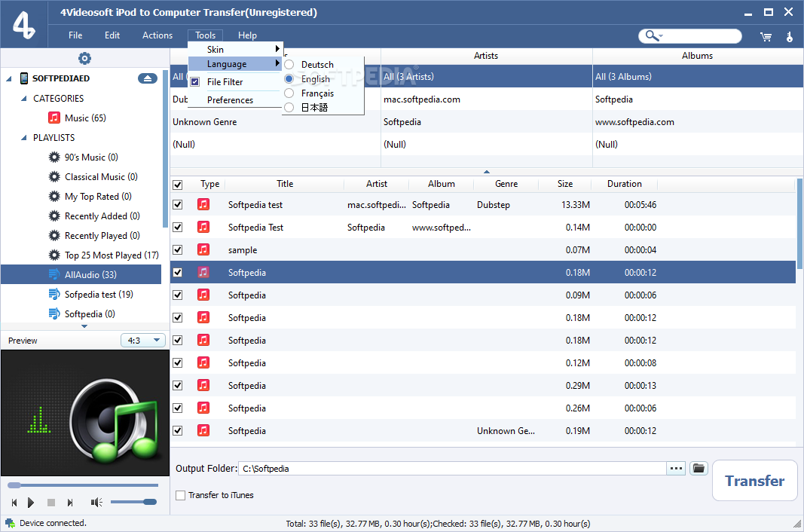The width and height of the screenshot is (804, 532).
Task: Uncheck the Softpedia Test 0.14M track
Action: point(177,228)
